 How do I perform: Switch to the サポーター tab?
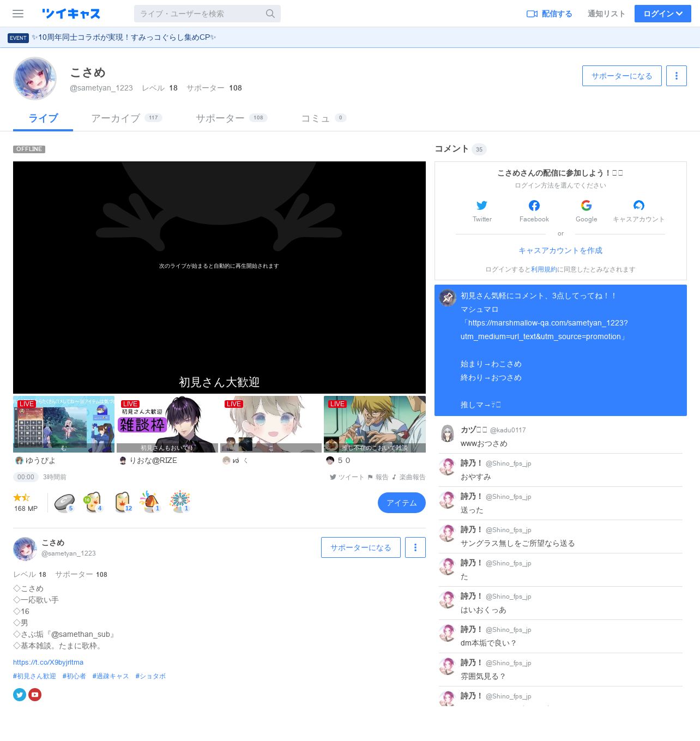231,118
